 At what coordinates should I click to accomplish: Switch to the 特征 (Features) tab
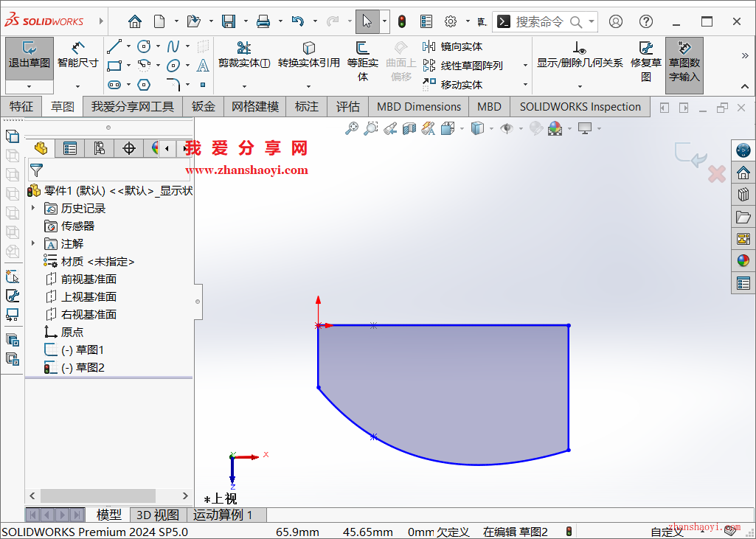tap(21, 106)
